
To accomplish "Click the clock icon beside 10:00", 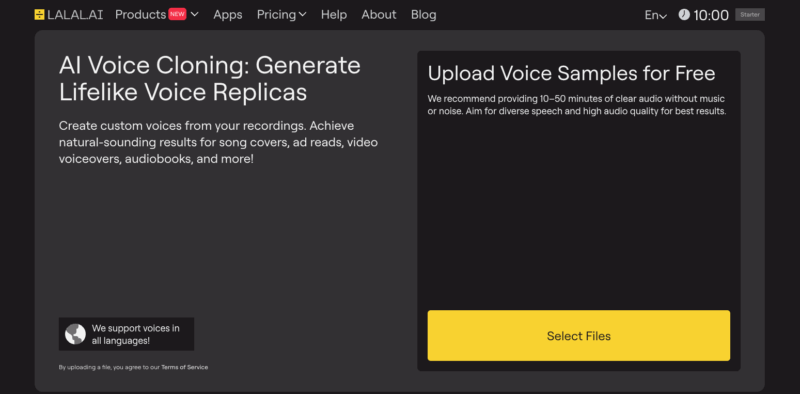I will 684,15.
